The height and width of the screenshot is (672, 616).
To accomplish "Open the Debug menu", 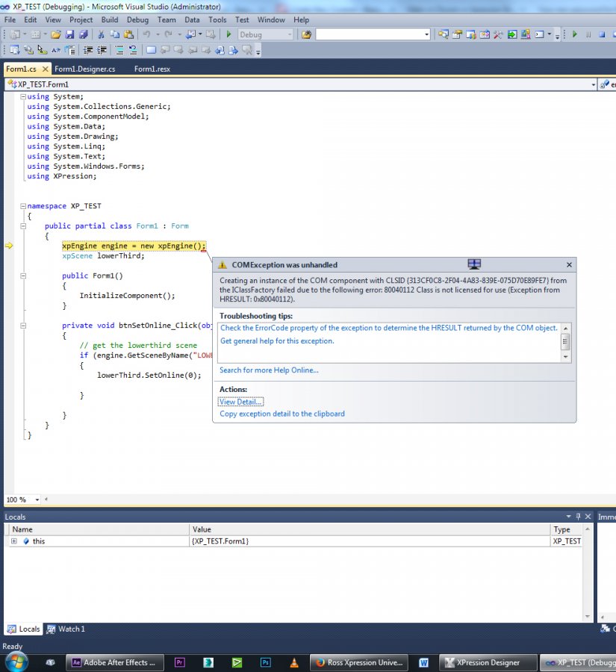I will click(x=137, y=20).
